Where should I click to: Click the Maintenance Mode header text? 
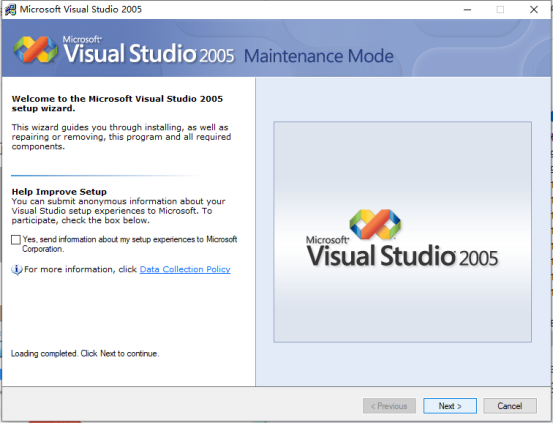point(319,56)
